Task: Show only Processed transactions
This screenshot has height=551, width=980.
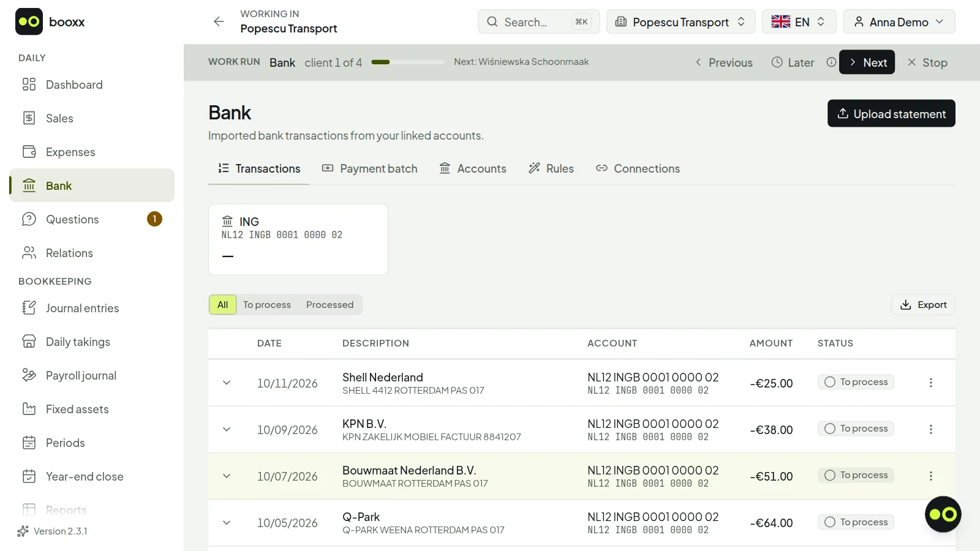Action: [330, 305]
